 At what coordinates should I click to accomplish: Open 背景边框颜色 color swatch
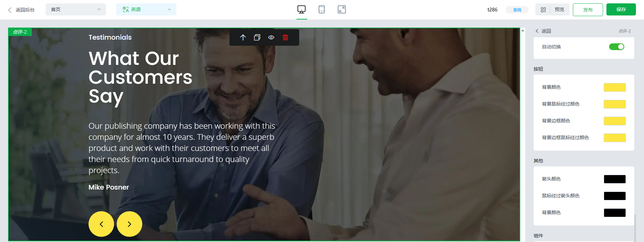[615, 121]
